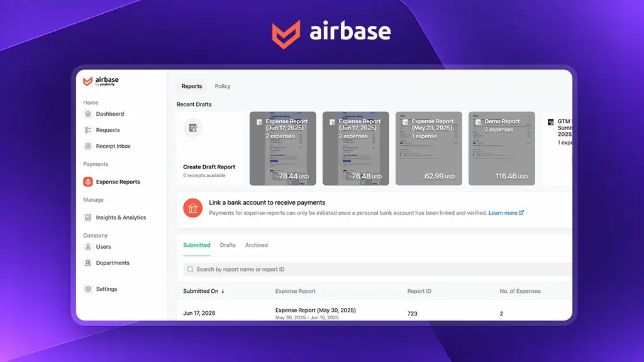Viewport: 644px width, 362px height.
Task: Click edit icon on 78.44 USD draft
Action: [260, 122]
